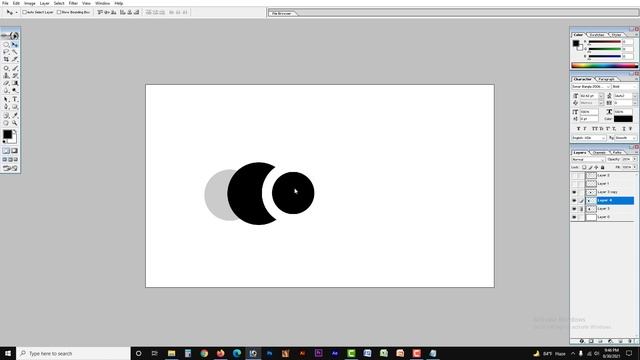The image size is (640, 360).
Task: Hide Layer 3 using its eye icon
Action: [574, 209]
